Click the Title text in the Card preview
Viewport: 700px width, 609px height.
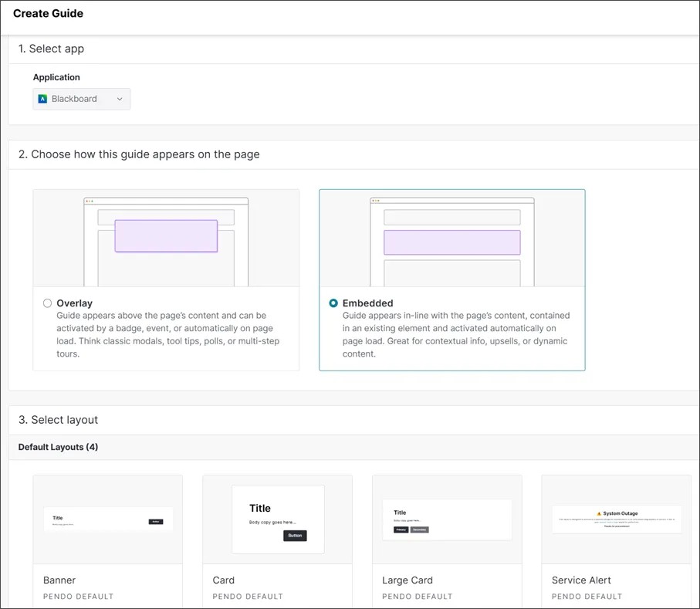pyautogui.click(x=259, y=508)
